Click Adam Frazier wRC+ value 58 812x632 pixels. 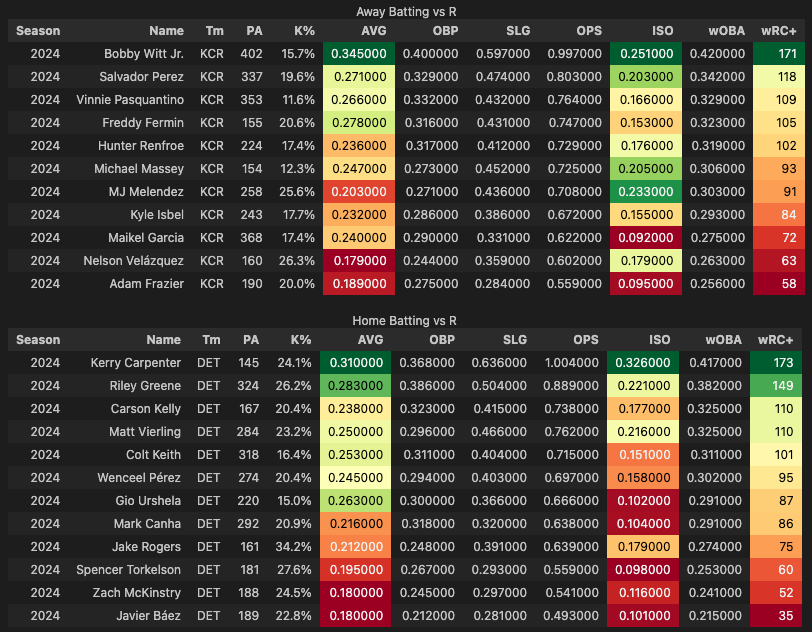[x=779, y=284]
